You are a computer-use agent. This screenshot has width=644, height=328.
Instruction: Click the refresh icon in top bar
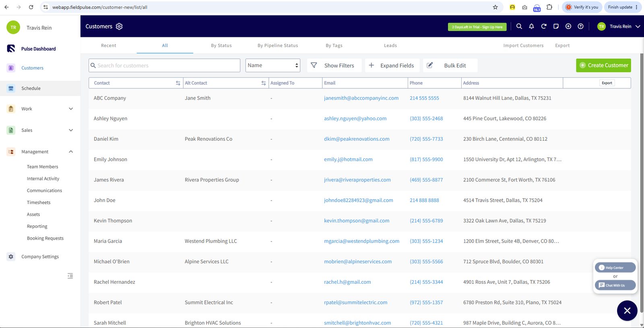coord(544,26)
